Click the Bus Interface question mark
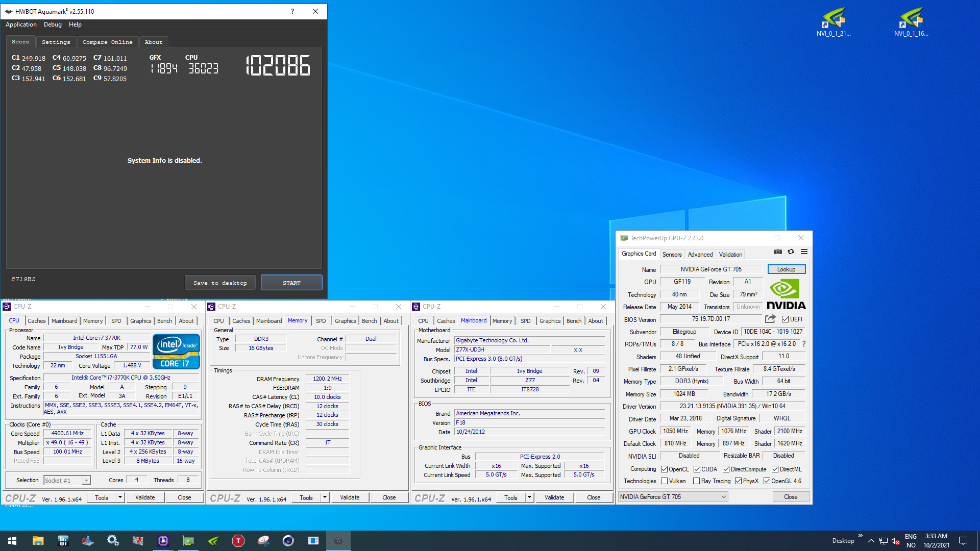980x551 pixels. [803, 344]
